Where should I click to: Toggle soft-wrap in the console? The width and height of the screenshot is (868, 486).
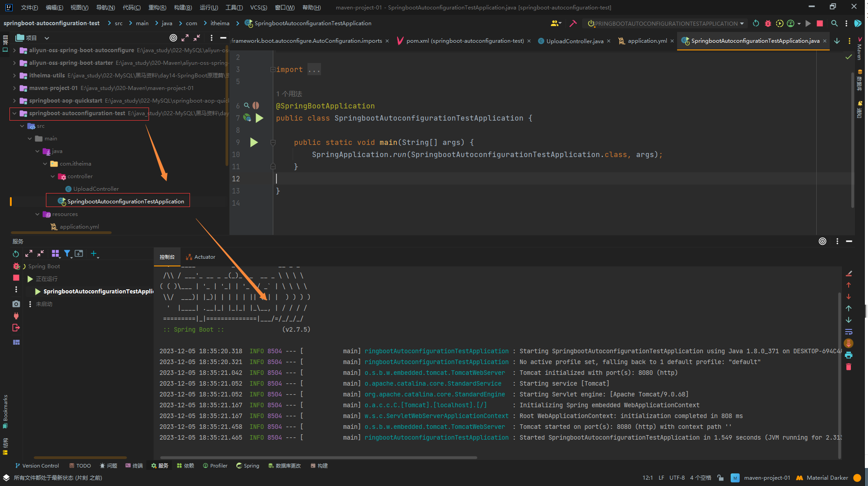pyautogui.click(x=849, y=332)
